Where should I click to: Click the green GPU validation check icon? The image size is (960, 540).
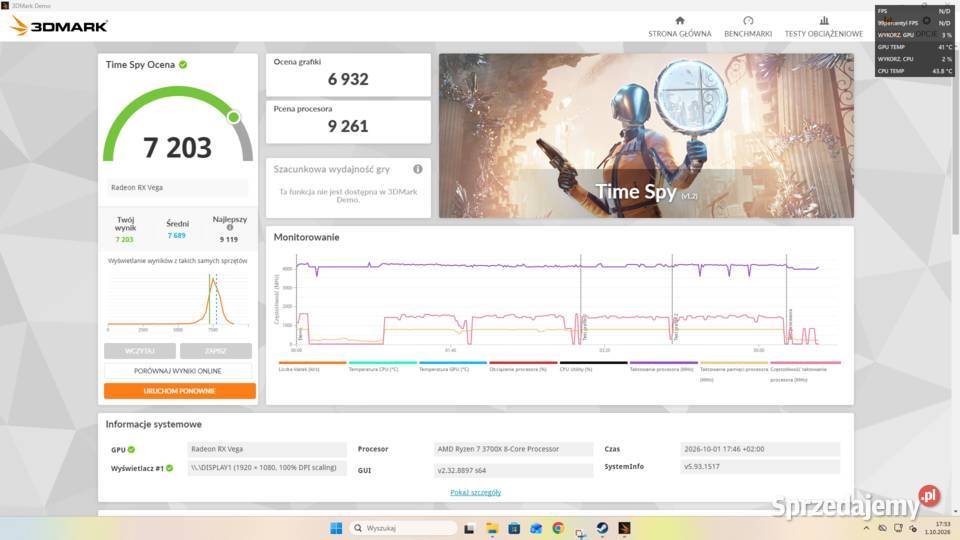click(x=131, y=449)
